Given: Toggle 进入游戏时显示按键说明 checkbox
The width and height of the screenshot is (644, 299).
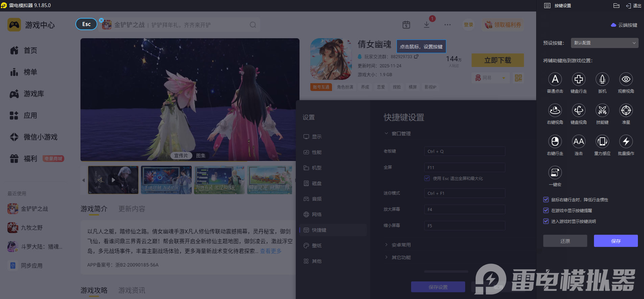Looking at the screenshot, I should pos(546,221).
